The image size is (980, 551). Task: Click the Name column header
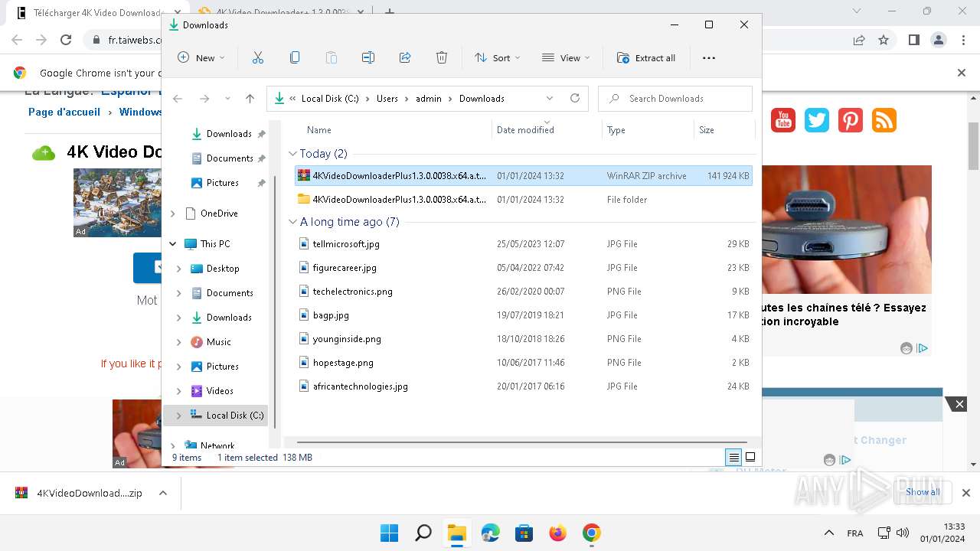point(319,130)
